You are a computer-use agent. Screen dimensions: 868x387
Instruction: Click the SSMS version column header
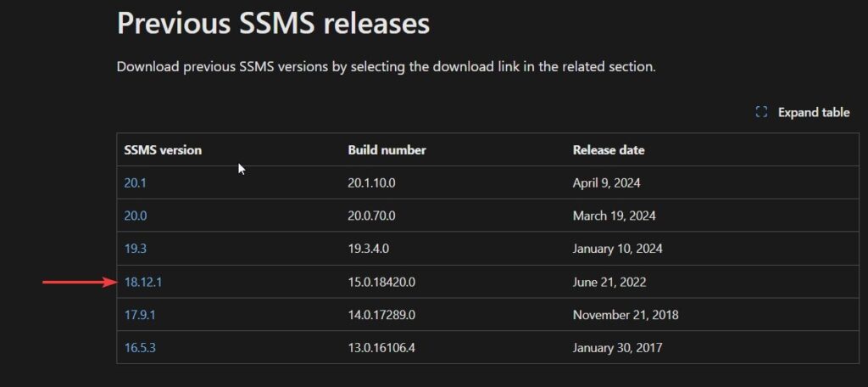point(163,150)
